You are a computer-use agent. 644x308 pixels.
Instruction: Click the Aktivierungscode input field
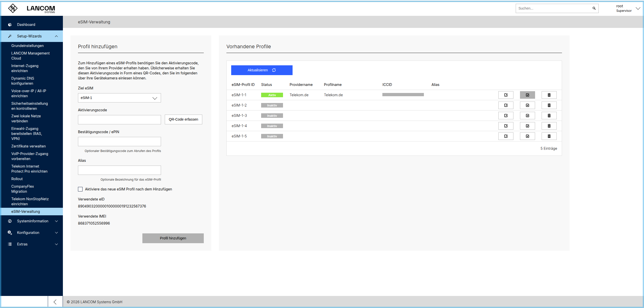[x=119, y=120]
